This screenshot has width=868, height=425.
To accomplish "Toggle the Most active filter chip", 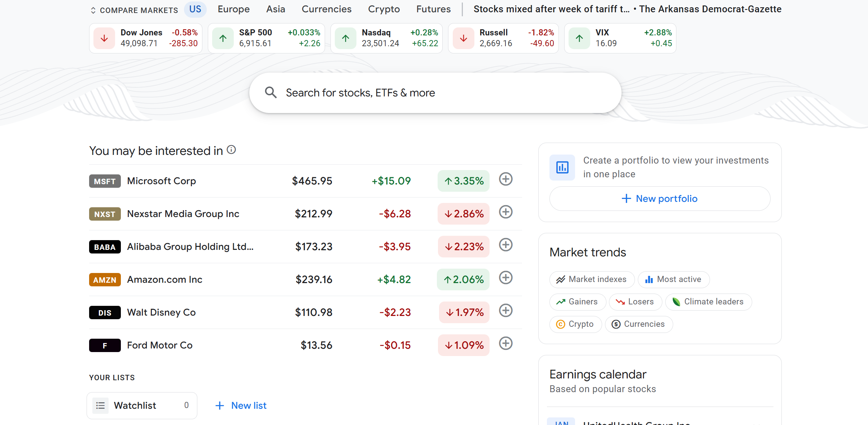I will coord(673,279).
